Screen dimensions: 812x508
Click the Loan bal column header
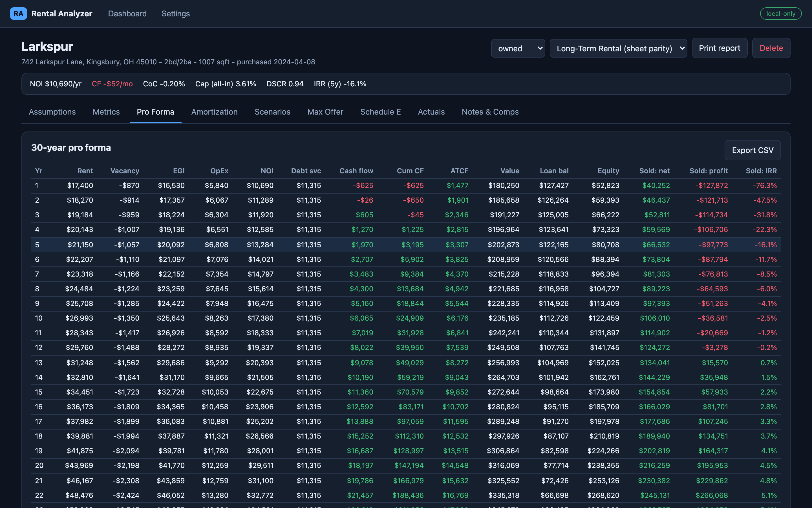[554, 171]
